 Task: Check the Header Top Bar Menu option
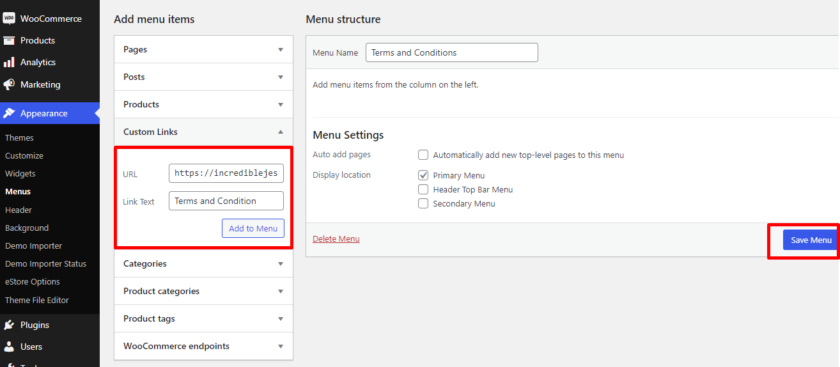(423, 190)
